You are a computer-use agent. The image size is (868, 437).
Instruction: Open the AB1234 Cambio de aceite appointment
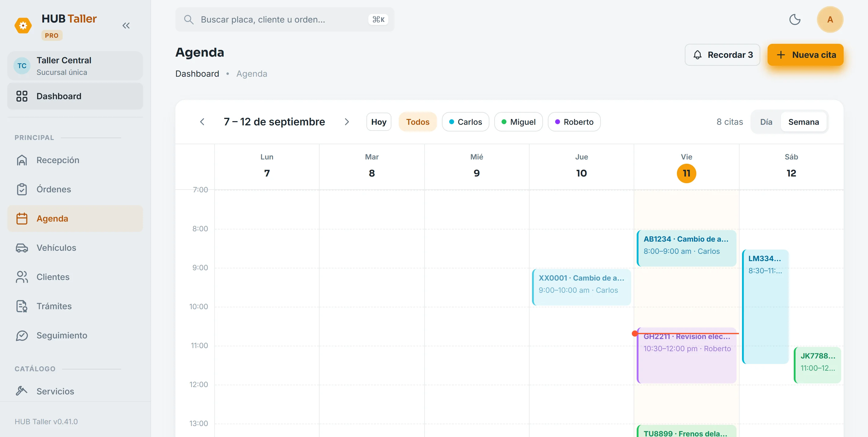tap(686, 248)
